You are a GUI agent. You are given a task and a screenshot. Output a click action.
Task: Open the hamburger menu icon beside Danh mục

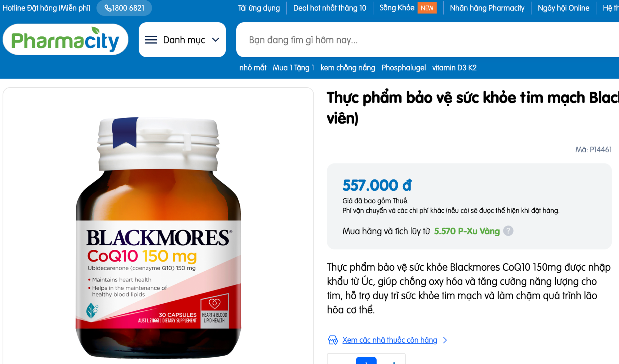coord(151,40)
